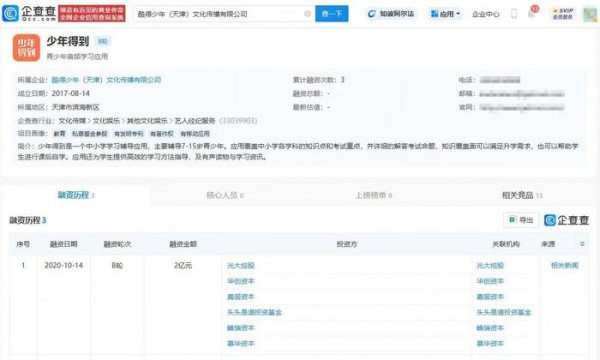Clear the search box with the X icon

307,14
